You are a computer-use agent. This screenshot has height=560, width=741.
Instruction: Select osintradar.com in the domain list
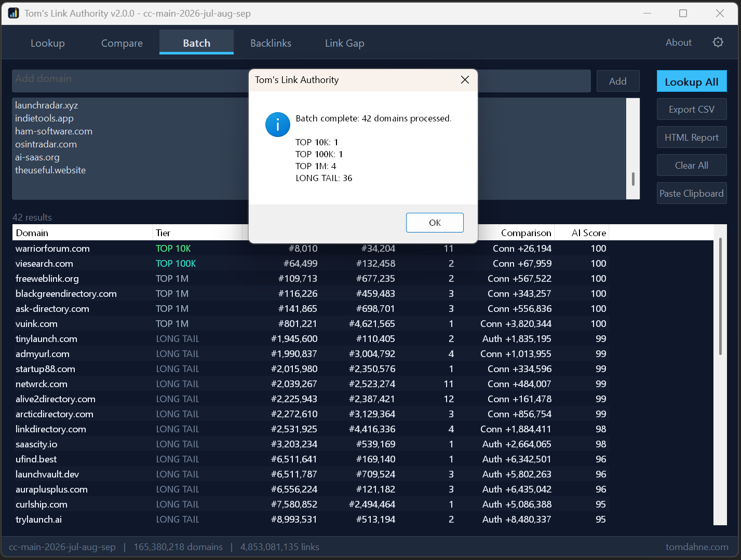point(46,144)
